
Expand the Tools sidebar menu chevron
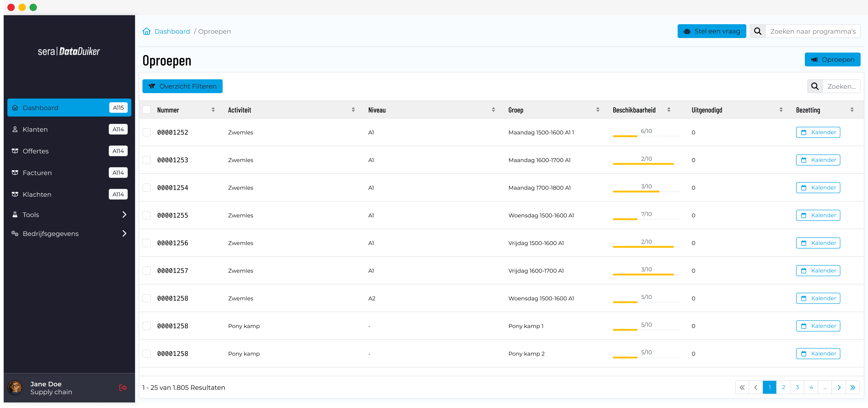pyautogui.click(x=124, y=215)
